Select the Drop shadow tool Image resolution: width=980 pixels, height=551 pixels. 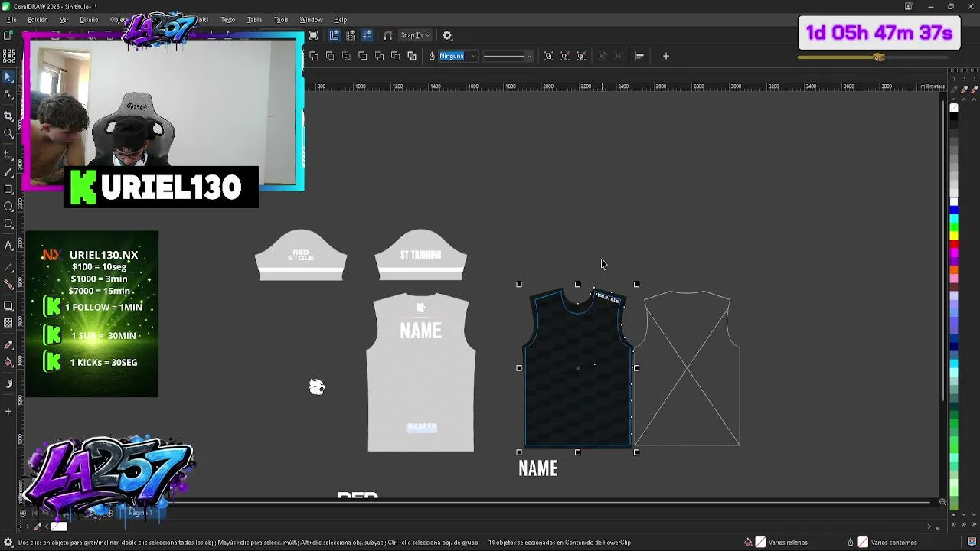8,305
